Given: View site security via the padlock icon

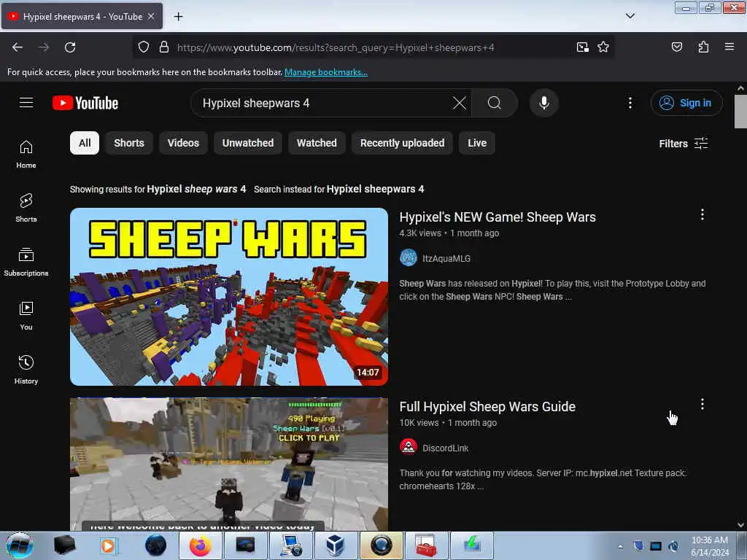Looking at the screenshot, I should 164,47.
